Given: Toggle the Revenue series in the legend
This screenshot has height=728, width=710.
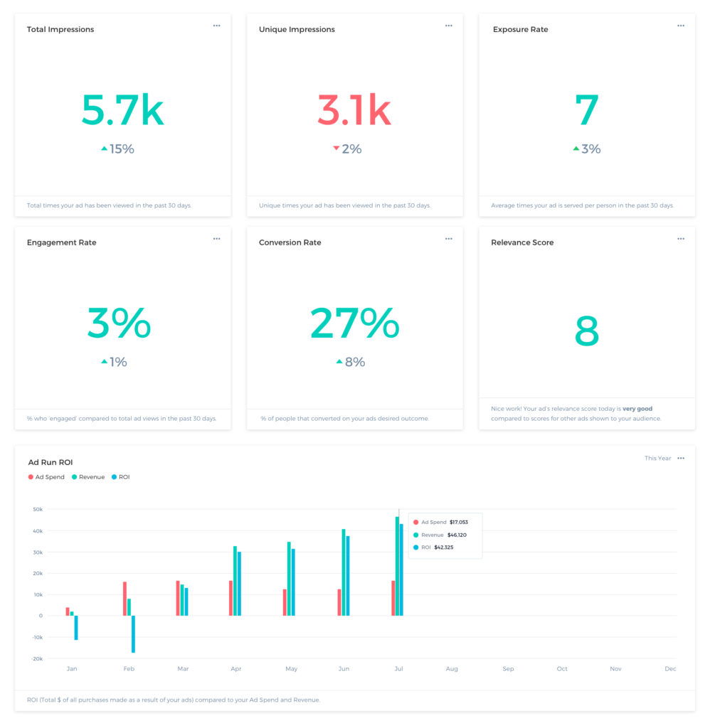Looking at the screenshot, I should (x=88, y=477).
